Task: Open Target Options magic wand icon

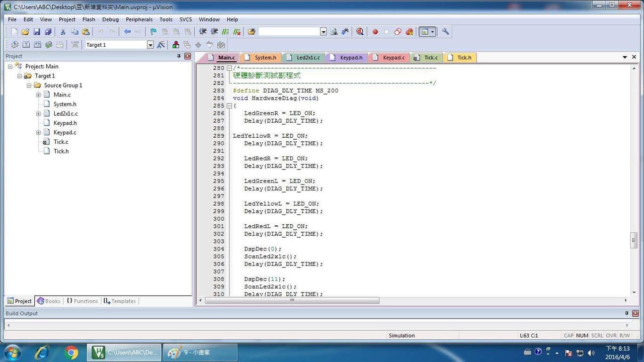Action: point(161,45)
